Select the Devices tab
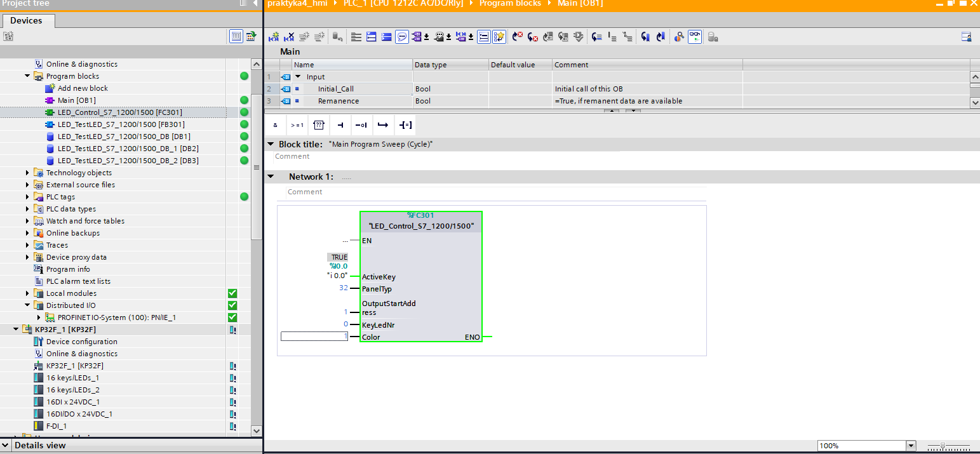 pyautogui.click(x=26, y=21)
